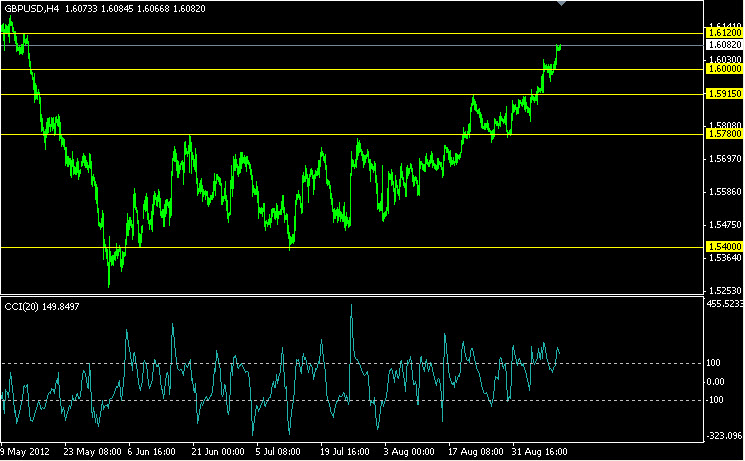Click the 455.5233 CCI scale maximum
This screenshot has height=461, width=745.
725,304
